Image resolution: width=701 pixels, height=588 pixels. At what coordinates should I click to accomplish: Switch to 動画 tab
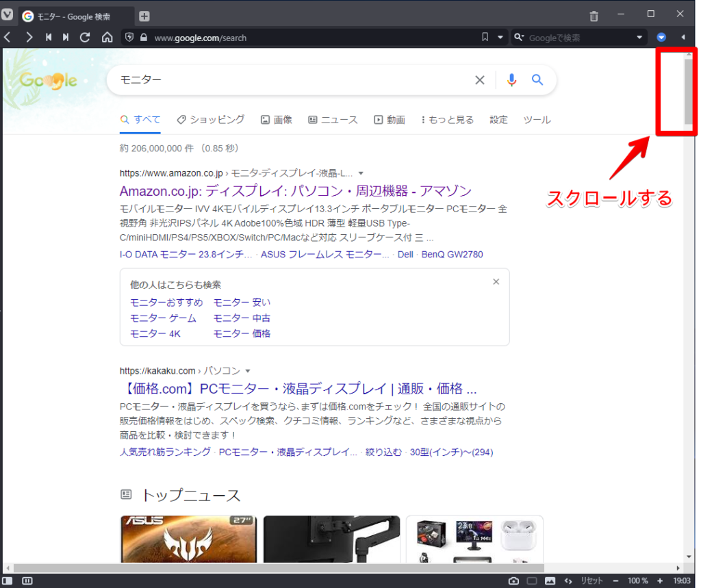pos(390,119)
